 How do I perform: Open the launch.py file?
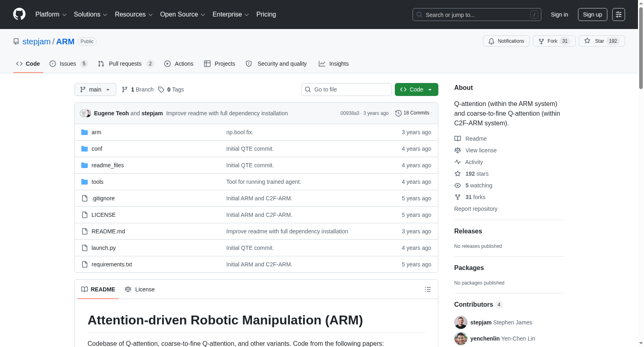click(103, 248)
